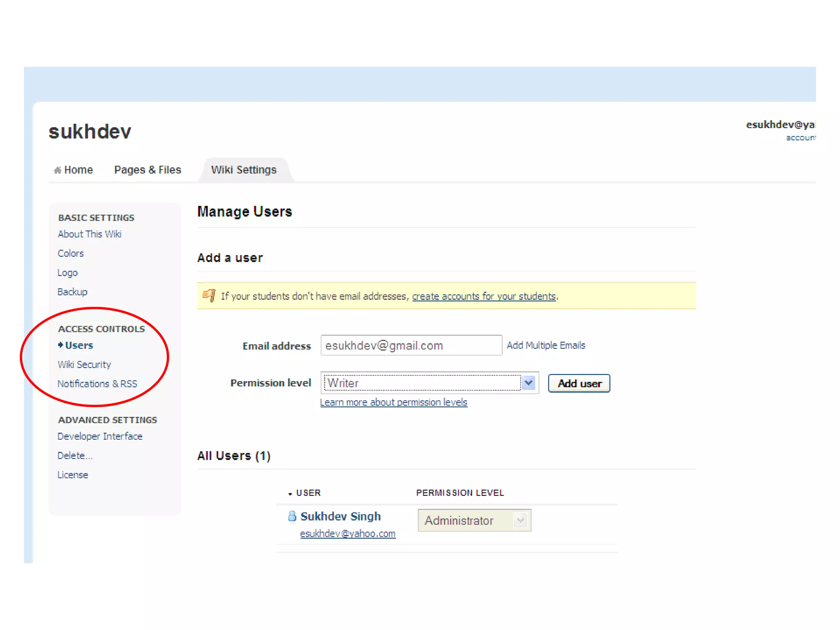Focus the Email address input field
Screen dimensions: 840x630
[x=411, y=345]
